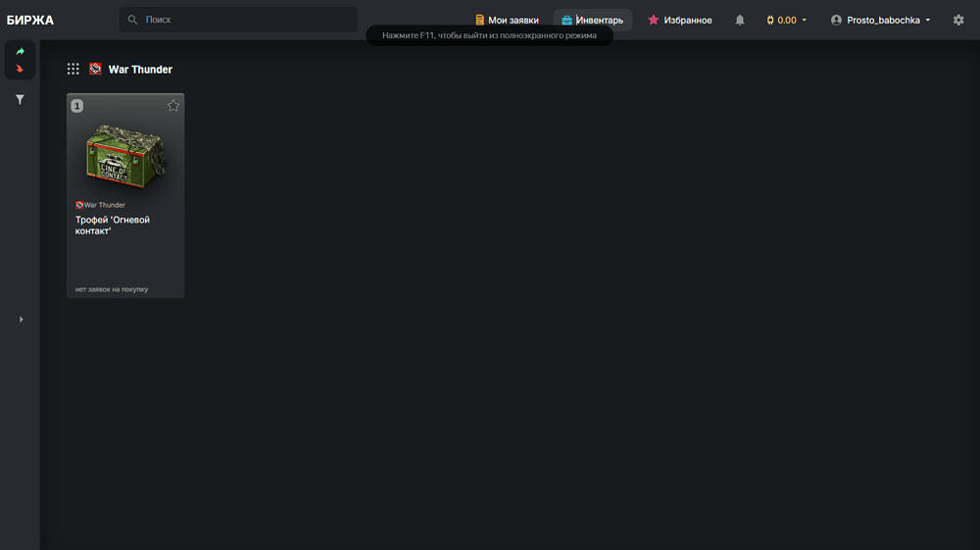Open the Трофей 'Огневой контакт' item title
Screen dimensions: 980x550
click(x=113, y=225)
